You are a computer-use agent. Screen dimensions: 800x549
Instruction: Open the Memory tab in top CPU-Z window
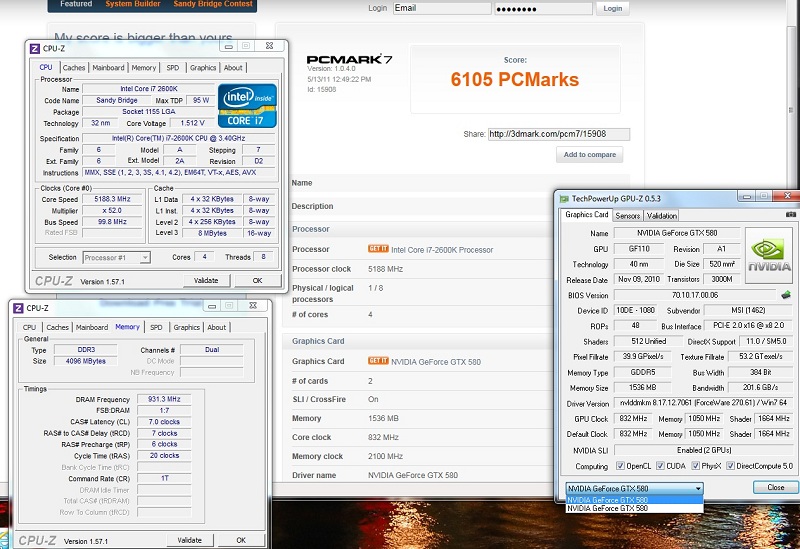pyautogui.click(x=143, y=67)
